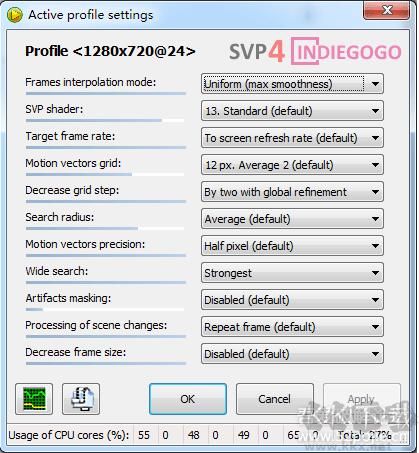Expand the Target frame rate combo box
419x453 pixels.
click(x=292, y=138)
